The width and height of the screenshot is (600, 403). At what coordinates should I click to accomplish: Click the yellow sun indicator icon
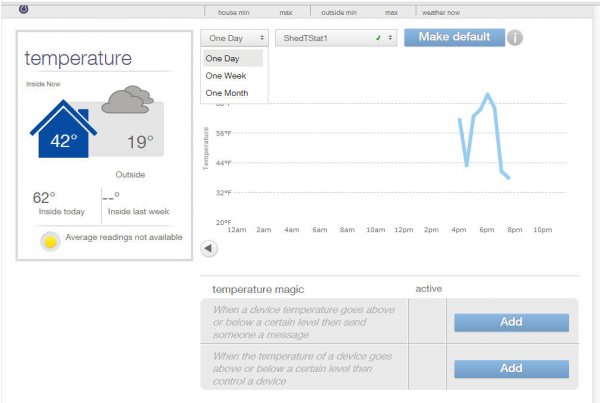(50, 241)
